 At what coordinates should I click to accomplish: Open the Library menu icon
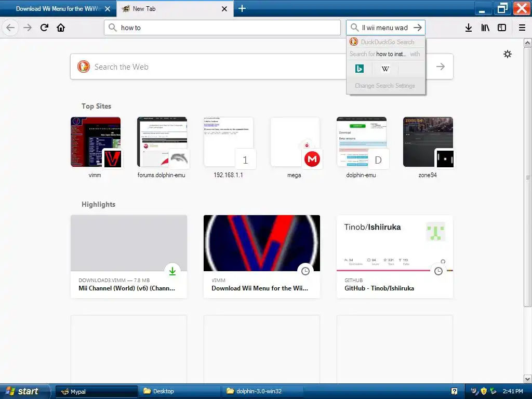(x=485, y=28)
